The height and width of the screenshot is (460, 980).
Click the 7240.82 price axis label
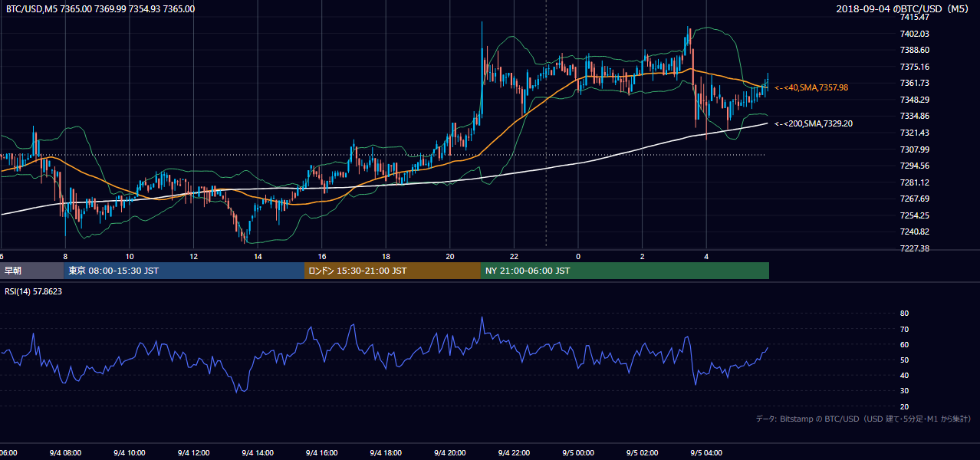tap(915, 232)
